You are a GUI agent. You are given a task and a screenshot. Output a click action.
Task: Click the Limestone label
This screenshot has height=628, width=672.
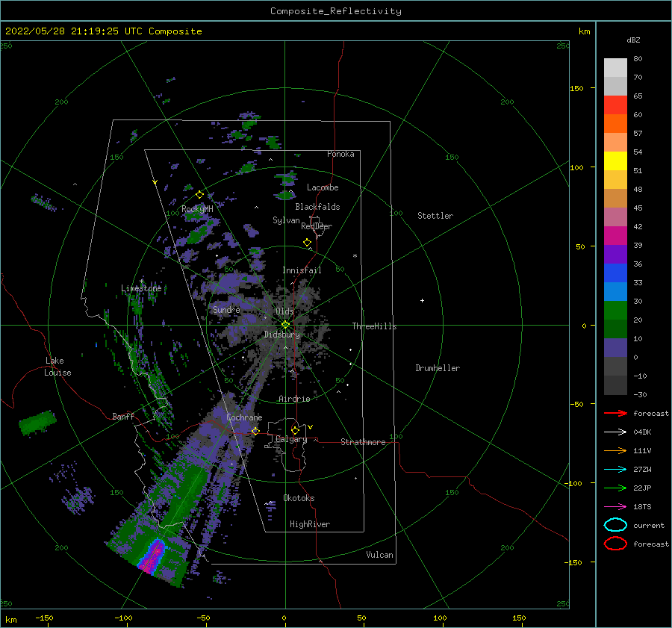click(141, 288)
